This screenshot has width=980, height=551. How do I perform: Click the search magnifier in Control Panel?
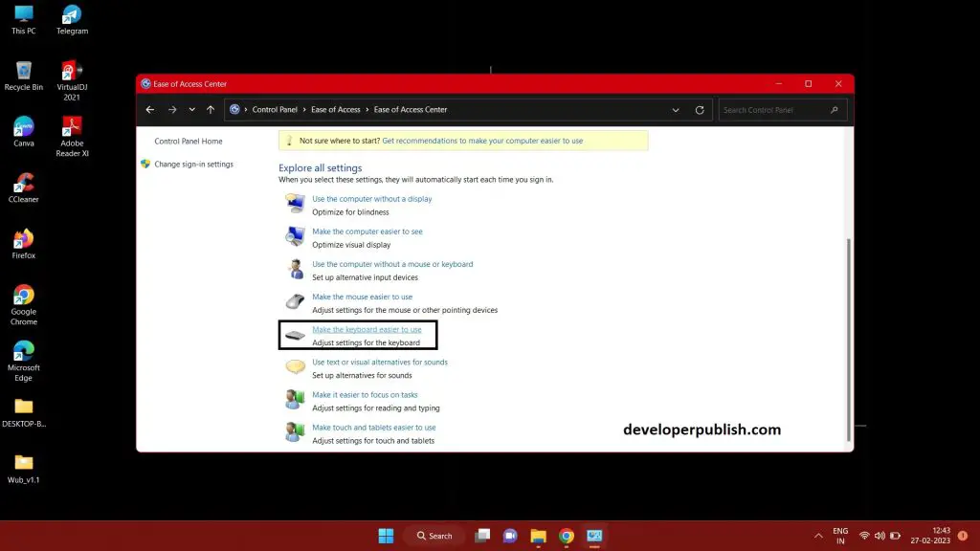coord(835,110)
